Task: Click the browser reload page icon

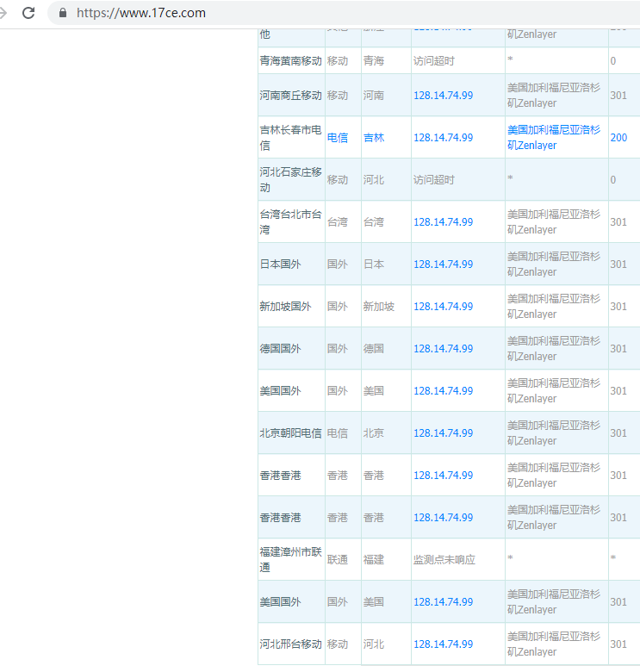Action: point(28,13)
